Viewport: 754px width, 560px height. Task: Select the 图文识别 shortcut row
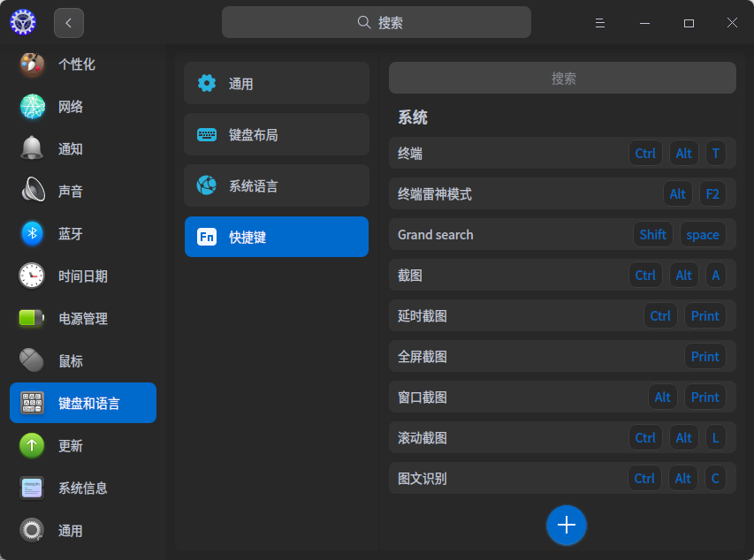click(562, 478)
